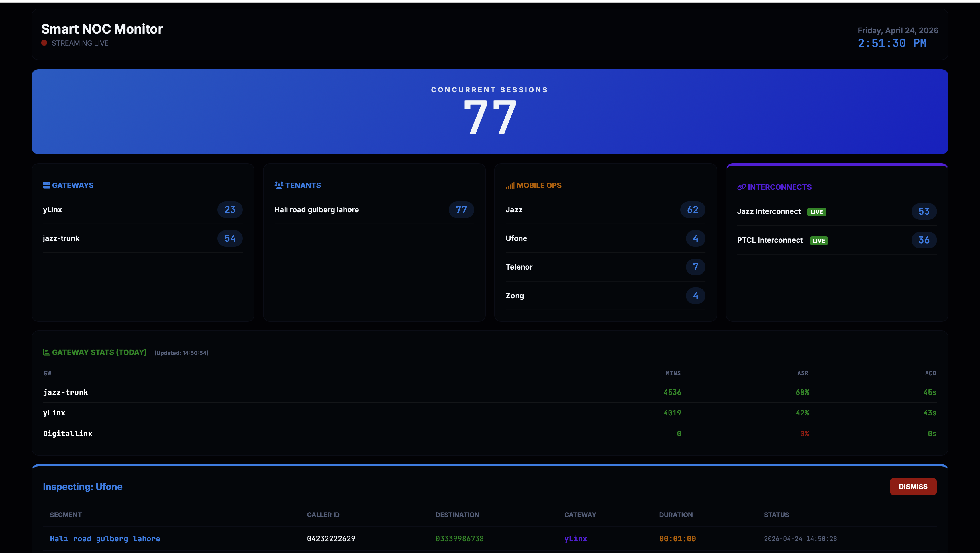The image size is (980, 553).
Task: Dismiss the Ufone inspection panel
Action: click(x=913, y=487)
